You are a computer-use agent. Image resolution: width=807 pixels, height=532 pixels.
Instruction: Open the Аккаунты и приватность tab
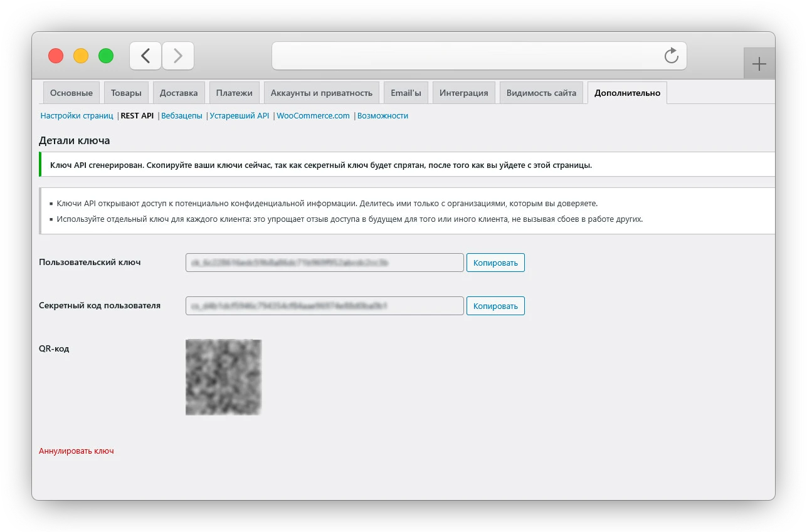(x=322, y=93)
